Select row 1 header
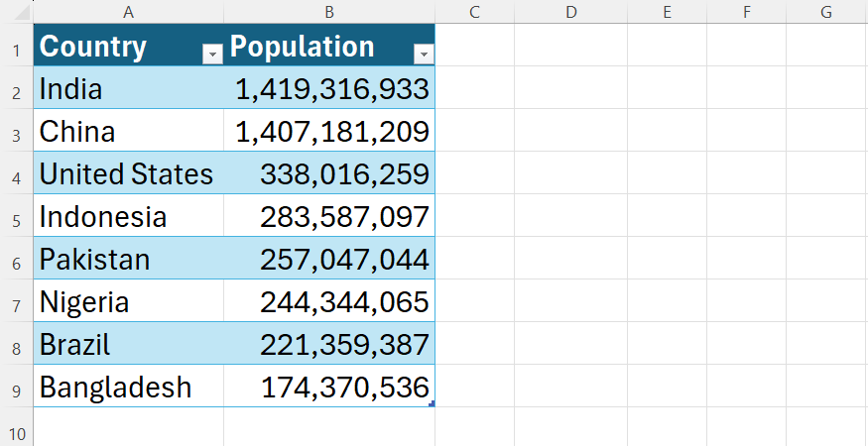Screen dimensions: 868x446 17,45
